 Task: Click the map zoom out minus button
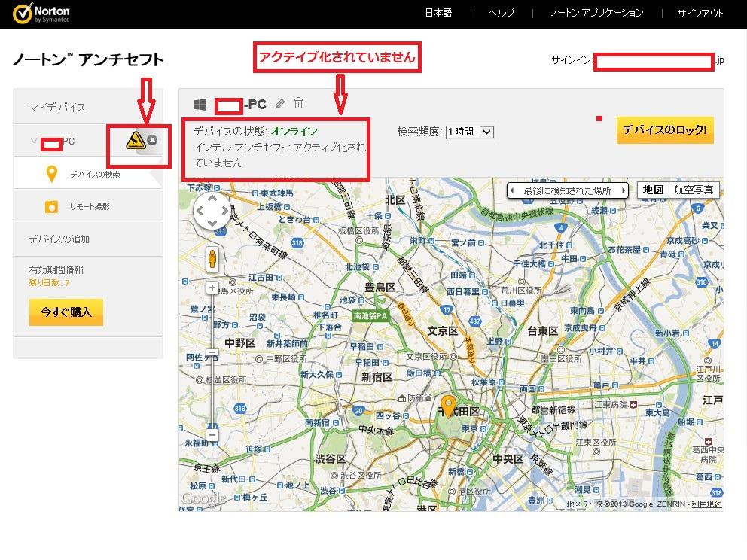tap(212, 435)
